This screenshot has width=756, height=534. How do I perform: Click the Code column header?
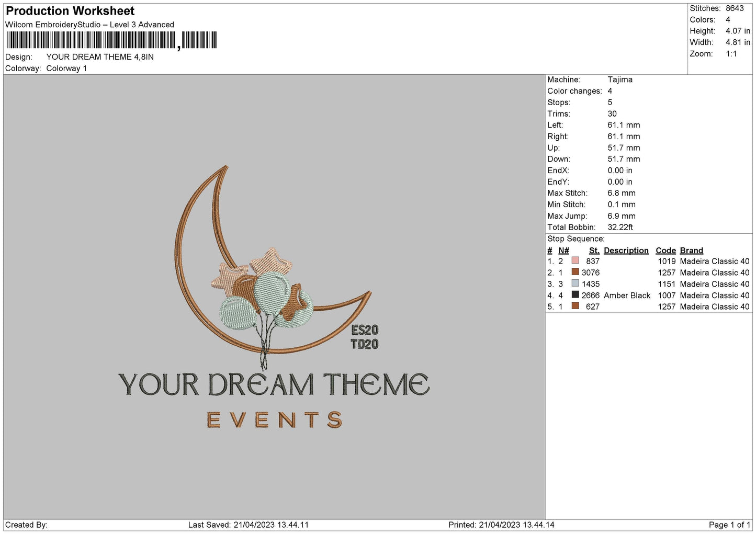click(665, 251)
